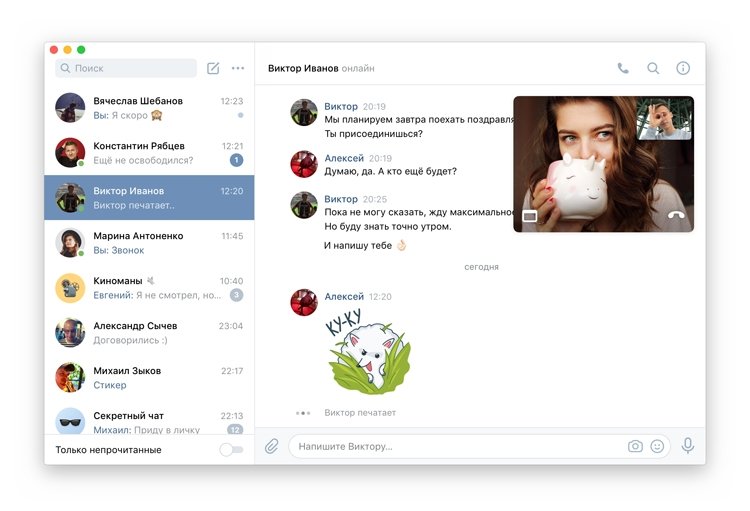Open the emoji smiley picker
Image resolution: width=750 pixels, height=511 pixels.
(x=657, y=446)
